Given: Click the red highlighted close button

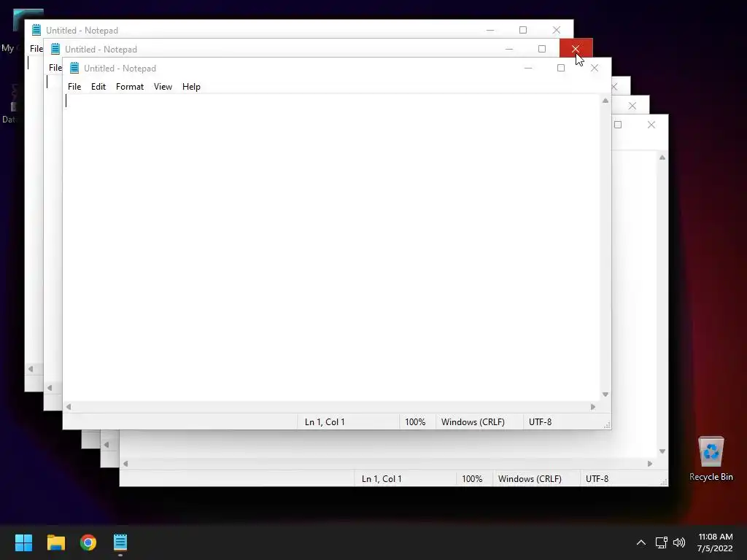Looking at the screenshot, I should pos(576,49).
